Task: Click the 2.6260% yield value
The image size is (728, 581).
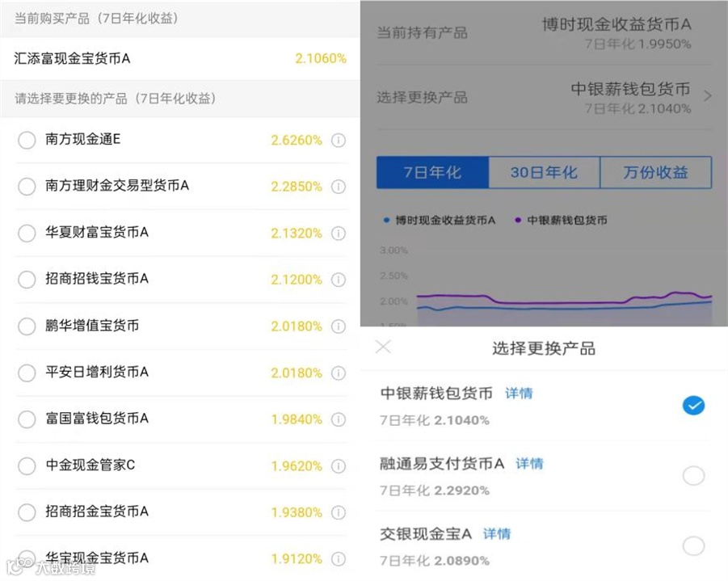Action: pos(297,141)
